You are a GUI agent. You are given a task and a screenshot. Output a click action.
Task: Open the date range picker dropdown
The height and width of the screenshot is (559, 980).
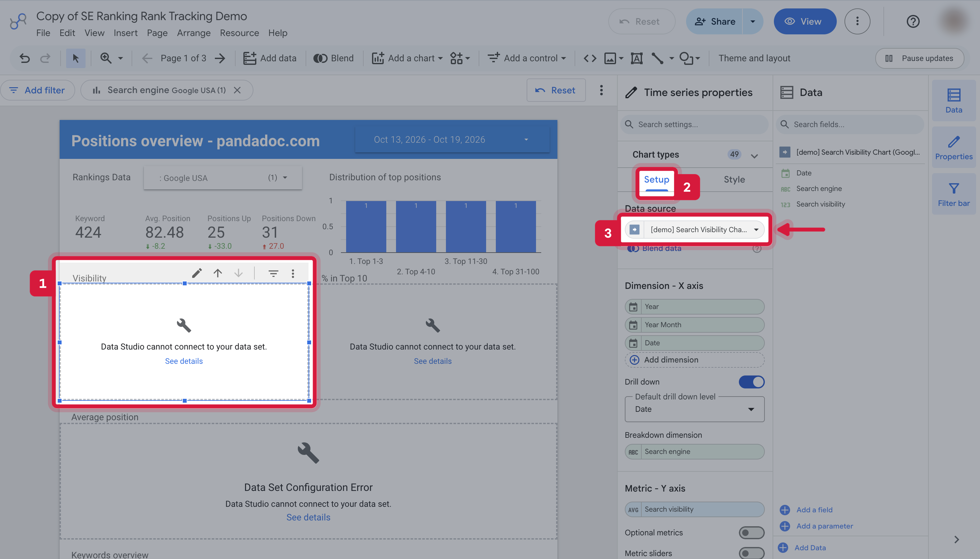pos(452,140)
